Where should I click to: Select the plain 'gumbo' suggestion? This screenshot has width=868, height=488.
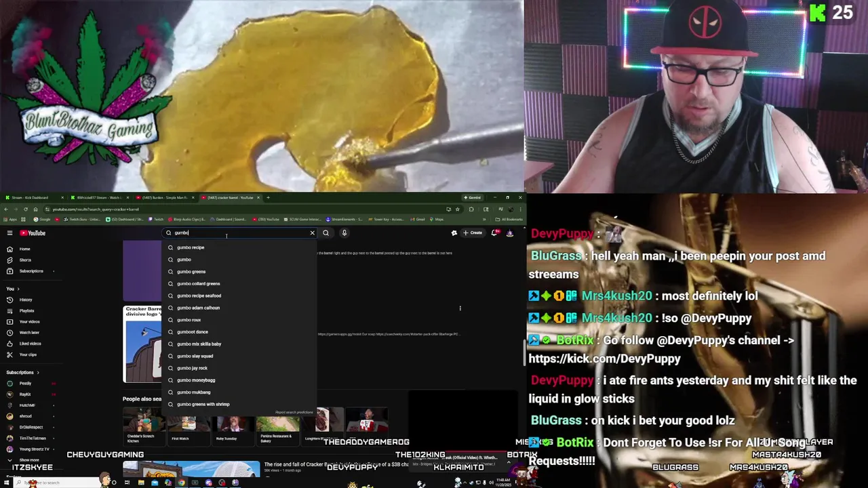coord(239,260)
